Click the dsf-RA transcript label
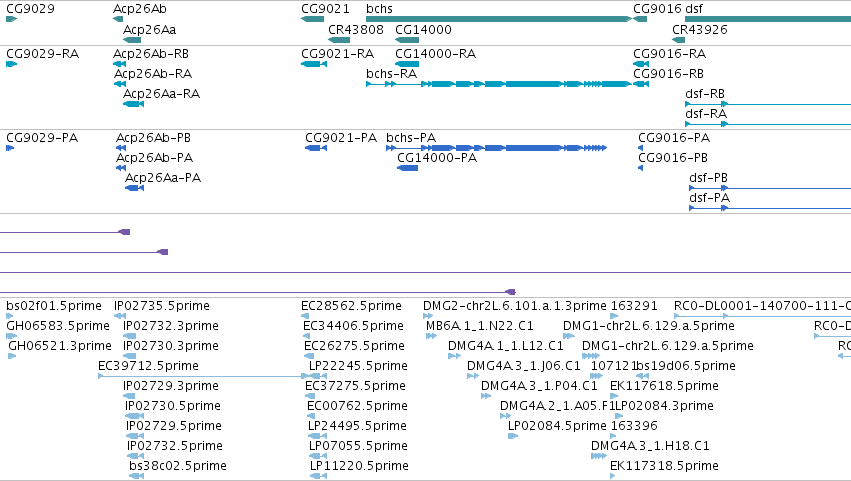Image resolution: width=851 pixels, height=481 pixels. coord(706,114)
